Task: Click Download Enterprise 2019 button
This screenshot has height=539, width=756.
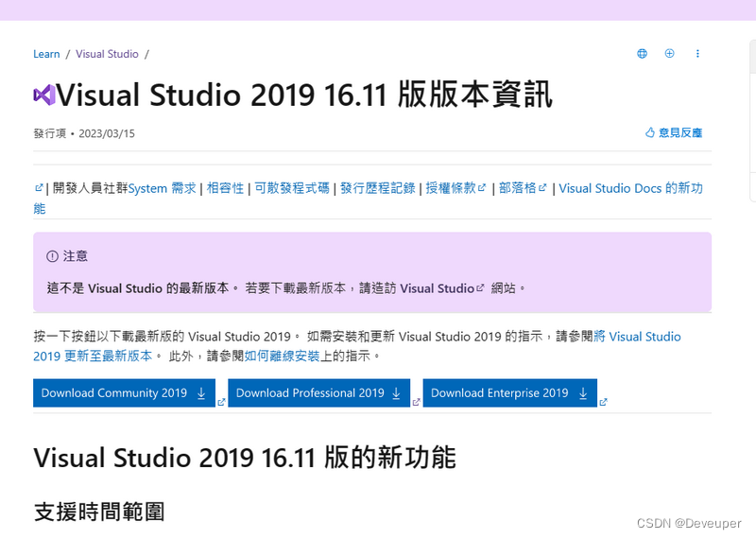Action: coord(509,392)
